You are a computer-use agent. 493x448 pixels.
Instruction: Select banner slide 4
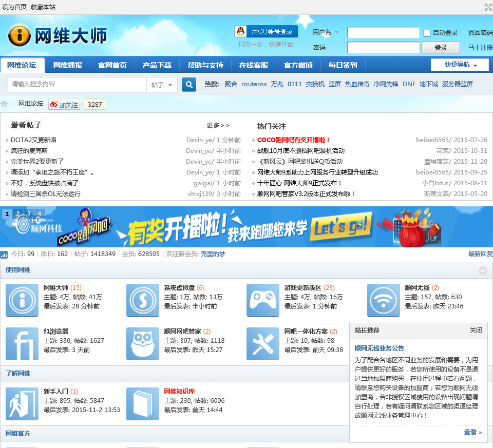tap(40, 213)
